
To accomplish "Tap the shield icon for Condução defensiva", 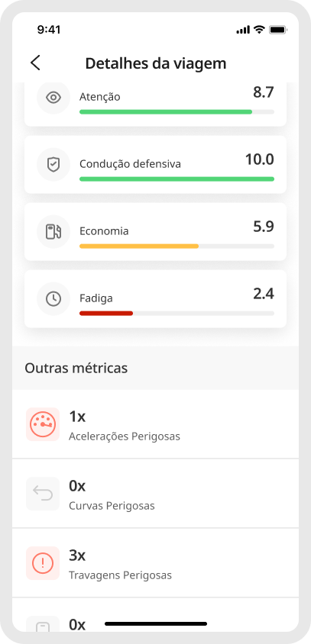I will [x=53, y=164].
